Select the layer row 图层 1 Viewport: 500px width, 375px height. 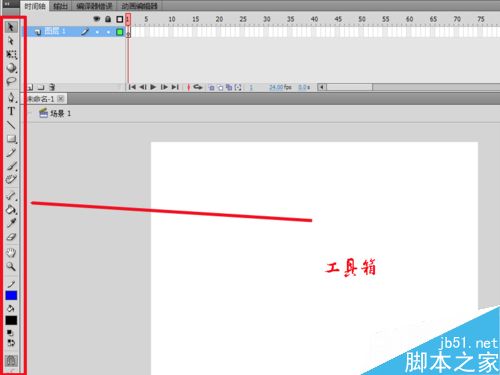point(73,32)
